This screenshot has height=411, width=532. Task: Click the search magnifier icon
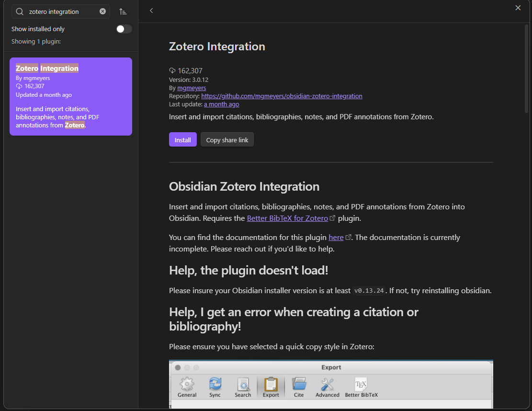click(x=20, y=11)
